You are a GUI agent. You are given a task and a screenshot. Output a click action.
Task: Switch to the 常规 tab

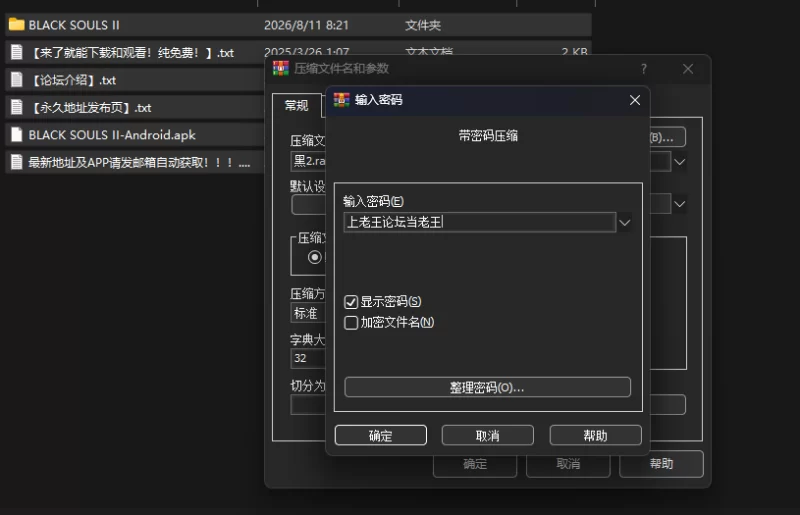[x=296, y=106]
